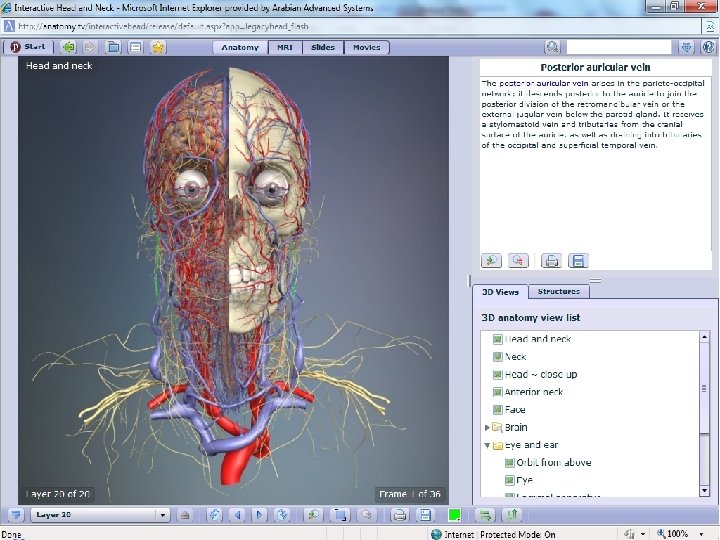This screenshot has height=540, width=720.
Task: Switch to the Movies tab
Action: click(366, 47)
